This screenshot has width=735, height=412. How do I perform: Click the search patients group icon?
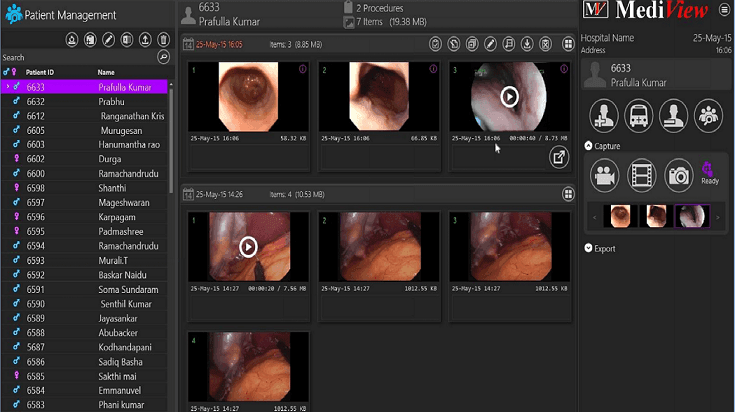click(x=708, y=116)
